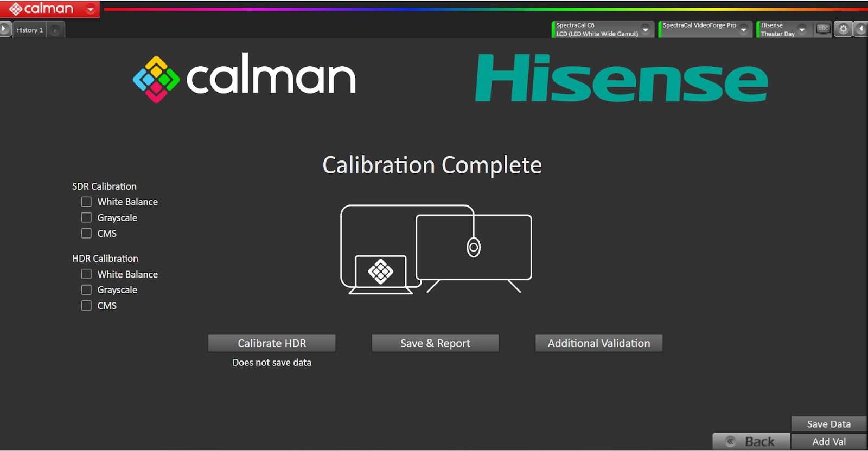
Task: Click the Add Val button
Action: [x=829, y=442]
